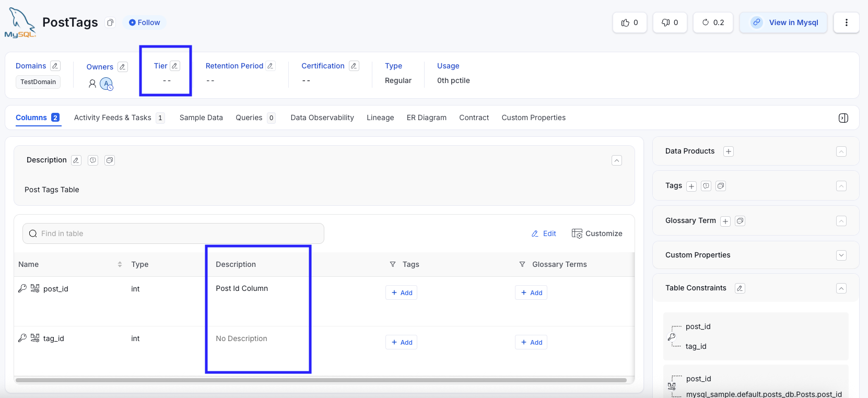Click No Description for tag_id
Viewport: 868px width, 398px height.
pyautogui.click(x=241, y=338)
